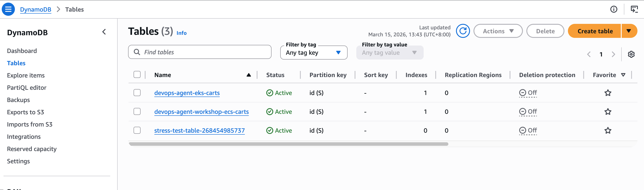Open the Filter by tag key dropdown
This screenshot has height=190, width=644.
point(313,53)
